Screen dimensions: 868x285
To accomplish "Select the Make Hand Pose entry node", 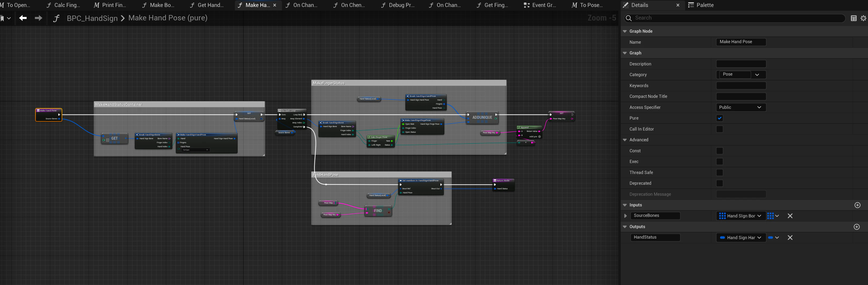I will [49, 115].
